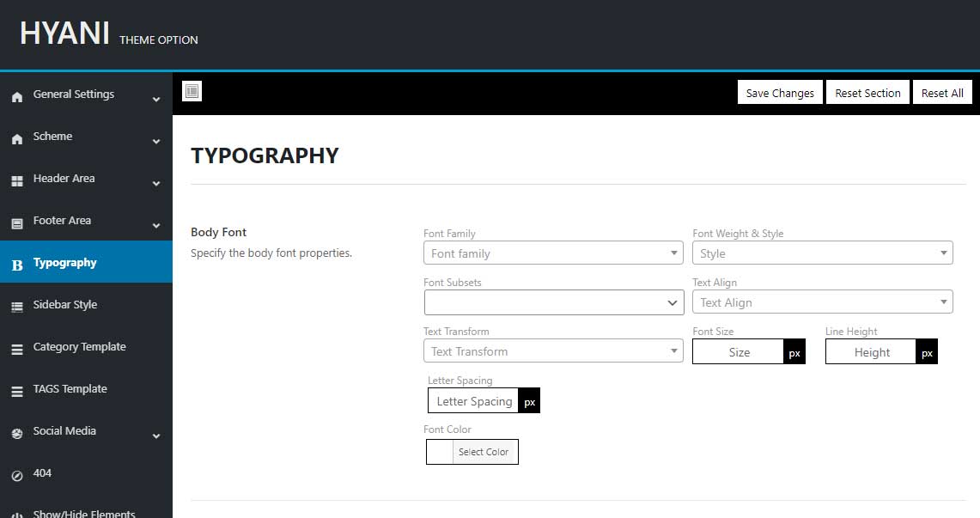The image size is (980, 518).
Task: Click the home icon beside Scheme
Action: 17,138
